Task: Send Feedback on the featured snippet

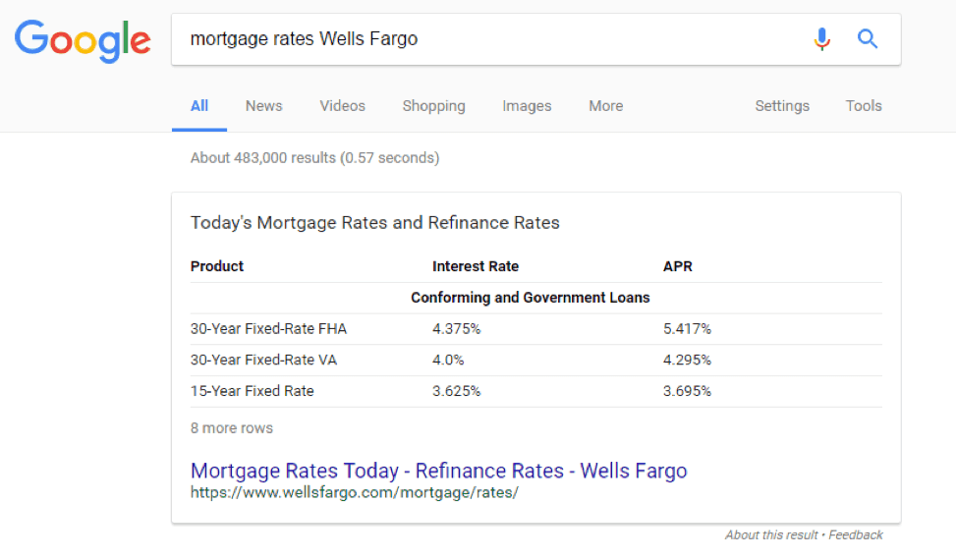Action: pyautogui.click(x=856, y=535)
